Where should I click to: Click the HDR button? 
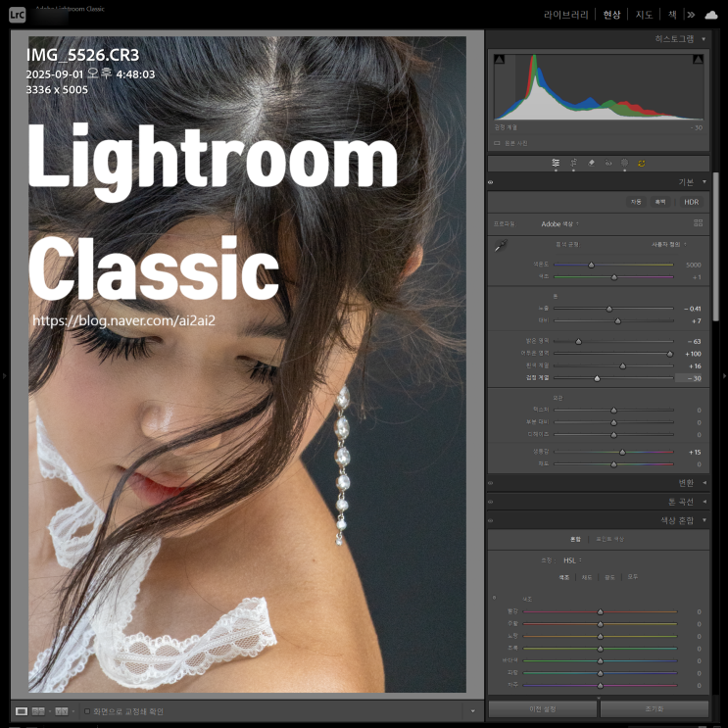[x=692, y=202]
